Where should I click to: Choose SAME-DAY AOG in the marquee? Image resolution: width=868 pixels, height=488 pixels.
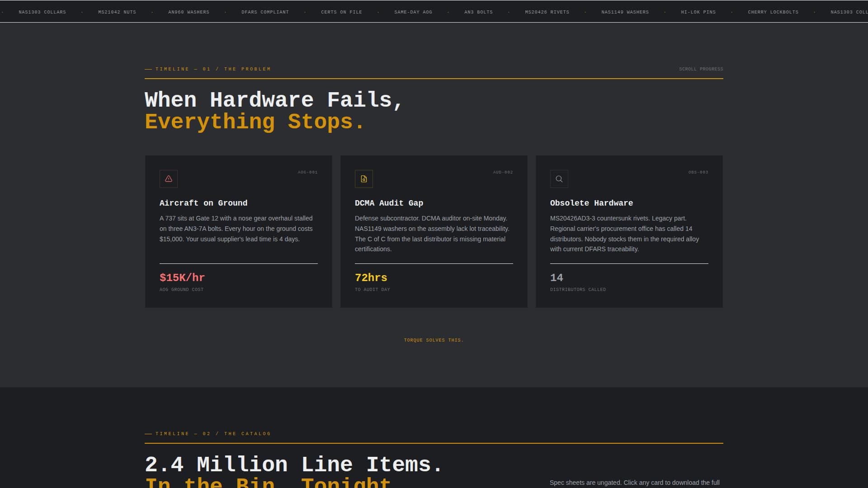click(x=413, y=12)
